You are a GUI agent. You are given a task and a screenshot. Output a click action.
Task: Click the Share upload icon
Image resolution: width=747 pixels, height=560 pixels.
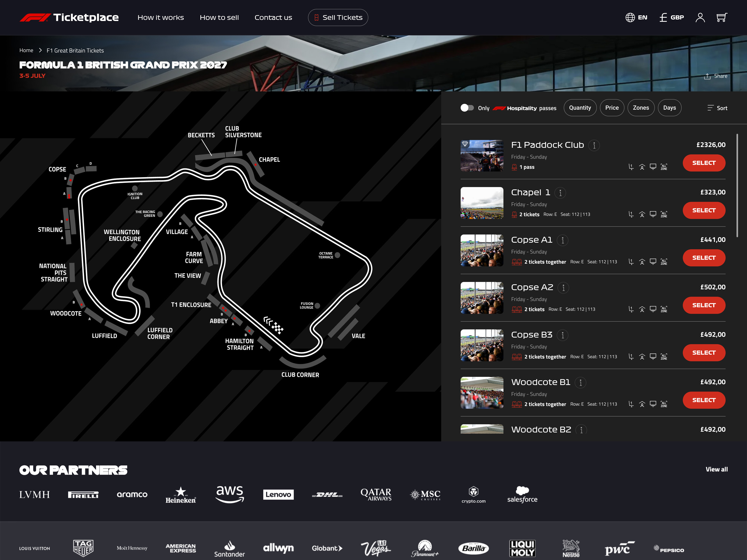[707, 76]
